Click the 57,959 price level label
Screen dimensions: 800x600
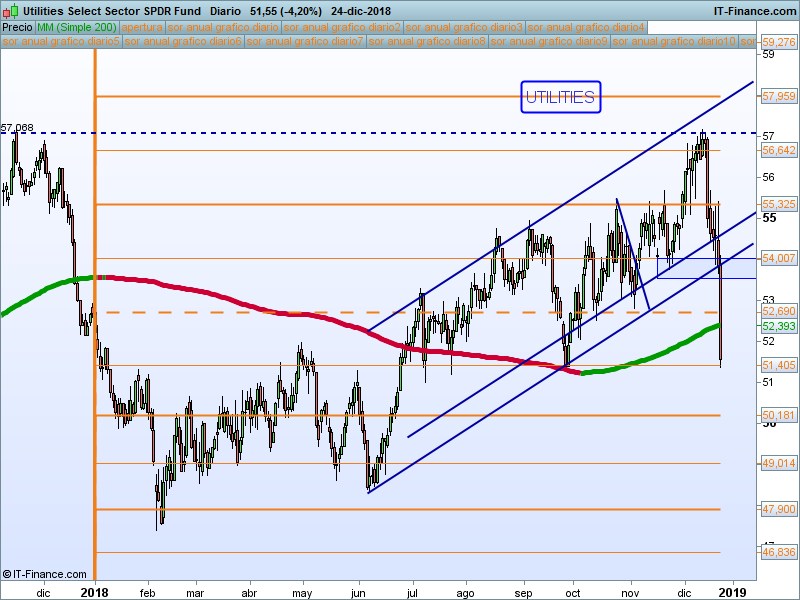coord(779,96)
